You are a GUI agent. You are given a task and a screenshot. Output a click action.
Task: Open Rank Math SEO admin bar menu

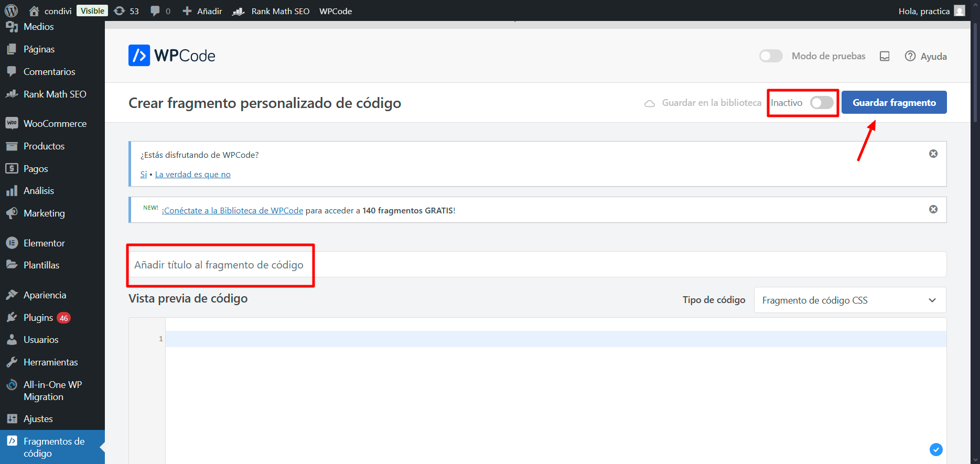pyautogui.click(x=271, y=11)
